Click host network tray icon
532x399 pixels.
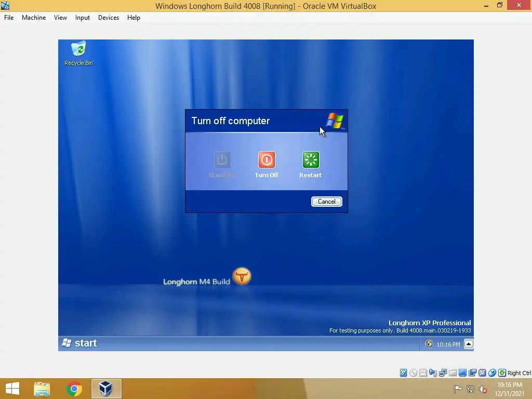click(x=471, y=389)
